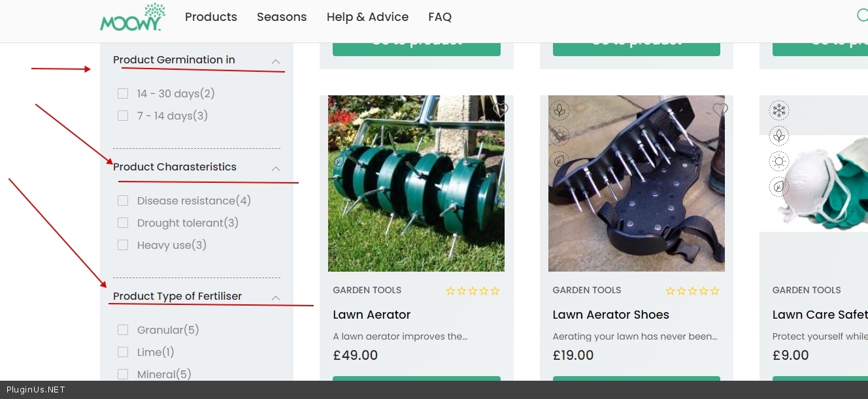The image size is (868, 399).
Task: Open the Seasons menu
Action: click(x=282, y=17)
